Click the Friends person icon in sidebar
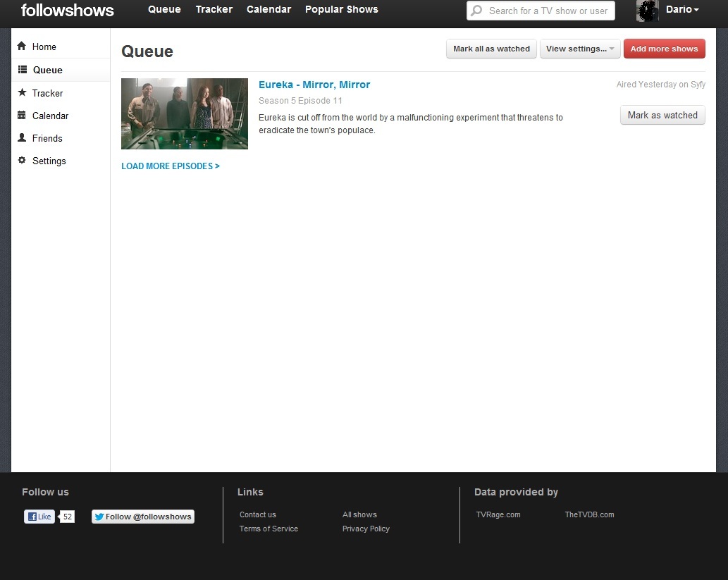The image size is (728, 580). [22, 137]
